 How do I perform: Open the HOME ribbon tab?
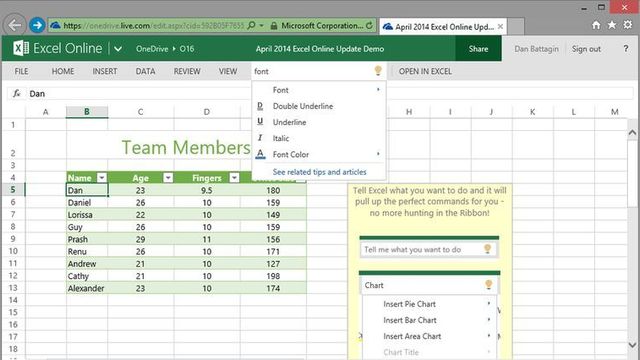point(63,71)
